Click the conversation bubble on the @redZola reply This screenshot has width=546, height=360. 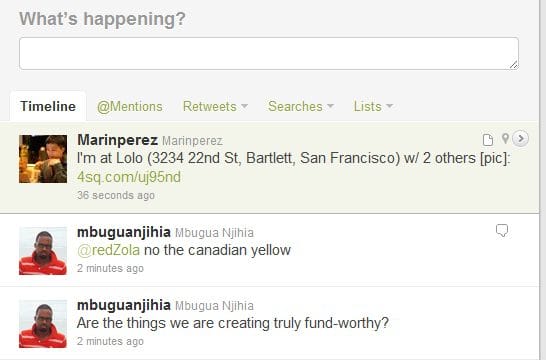(502, 230)
